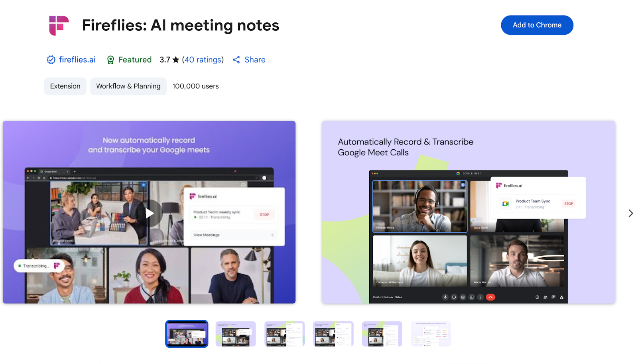Select the second screenshot thumbnail
This screenshot has width=638, height=364.
pos(236,334)
